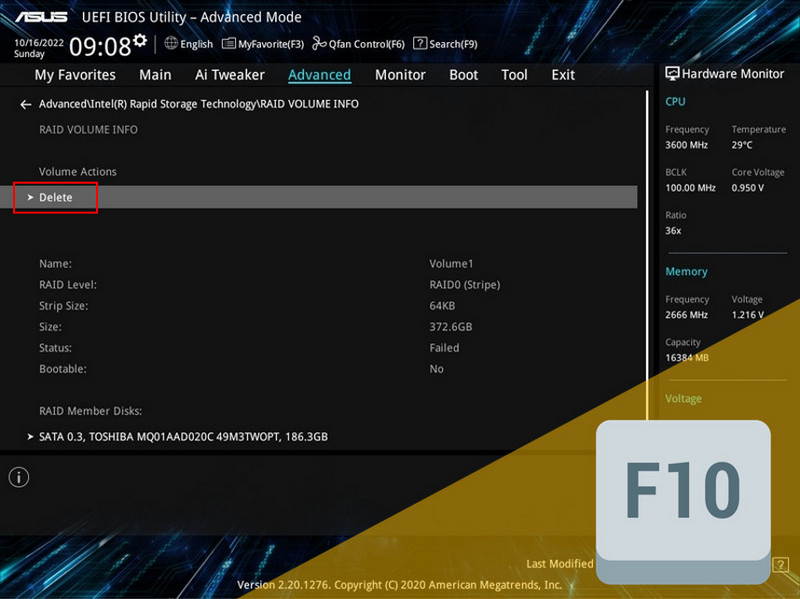Click the back arrow in the breadcrumb
The width and height of the screenshot is (800, 599).
pyautogui.click(x=26, y=105)
